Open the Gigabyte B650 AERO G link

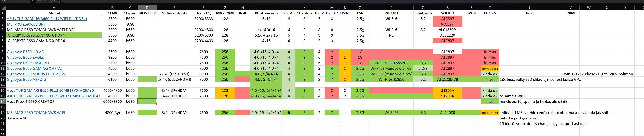pyautogui.click(x=26, y=79)
